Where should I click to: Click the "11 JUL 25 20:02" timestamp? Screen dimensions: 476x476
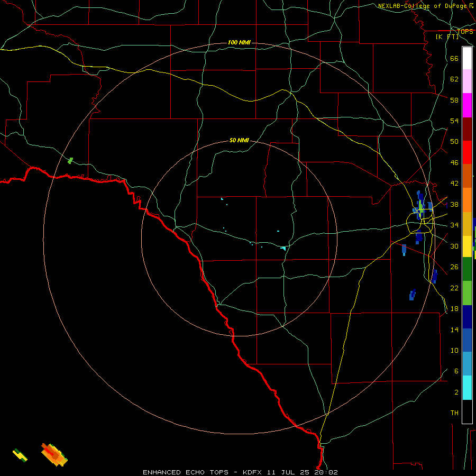[x=303, y=472]
